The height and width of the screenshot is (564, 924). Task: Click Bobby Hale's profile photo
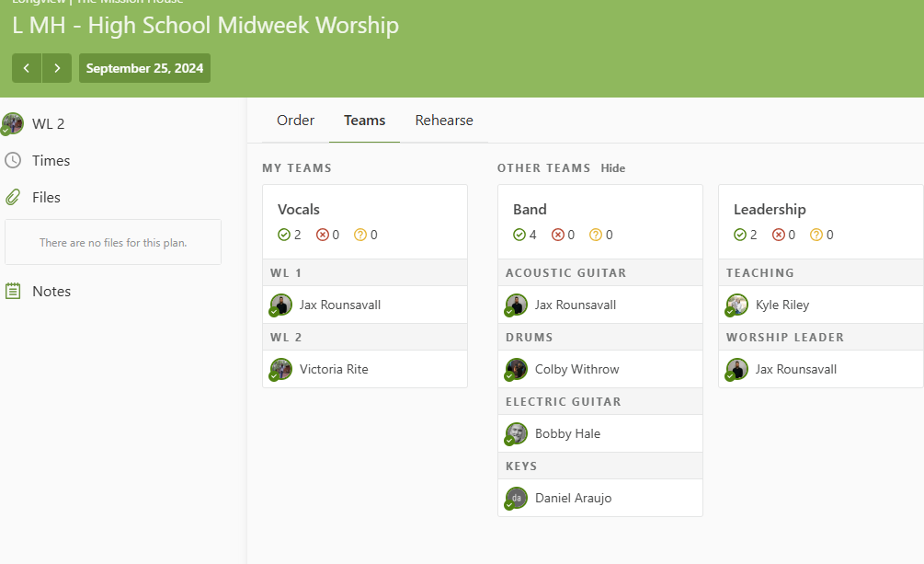point(517,433)
